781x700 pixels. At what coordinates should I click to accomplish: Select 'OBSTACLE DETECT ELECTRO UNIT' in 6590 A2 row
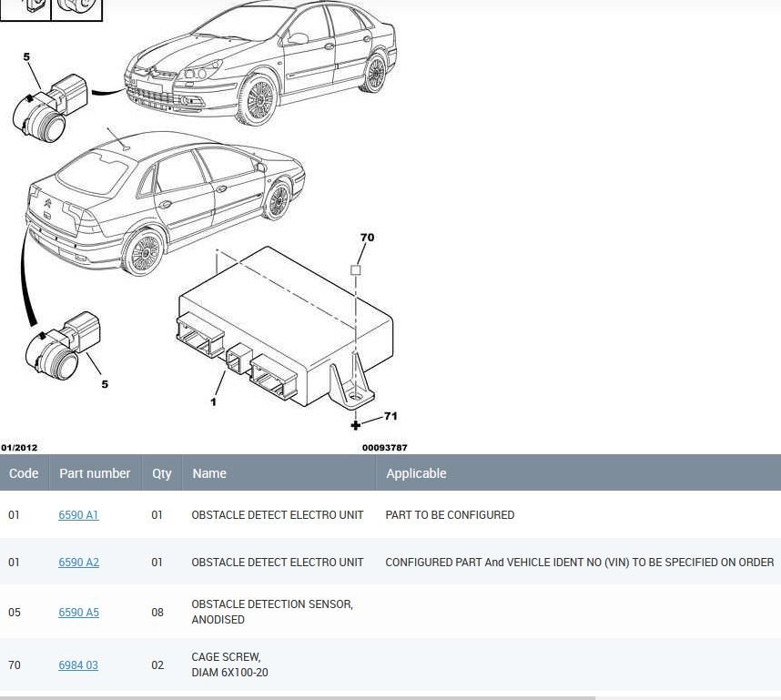click(278, 562)
